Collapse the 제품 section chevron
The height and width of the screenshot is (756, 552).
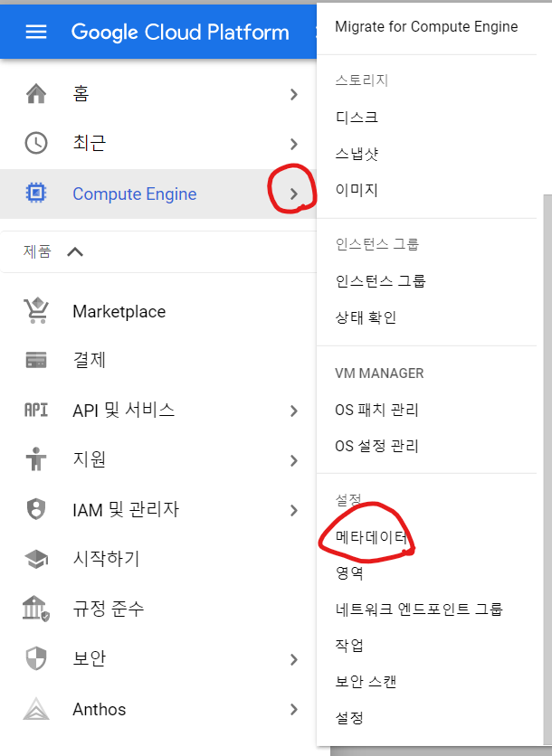[x=75, y=251]
